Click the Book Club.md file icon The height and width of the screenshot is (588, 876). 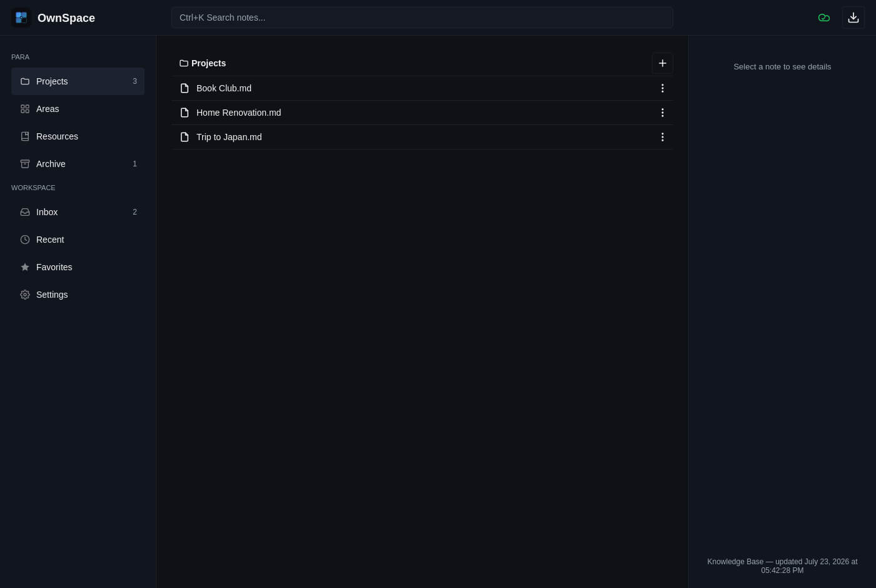tap(185, 88)
